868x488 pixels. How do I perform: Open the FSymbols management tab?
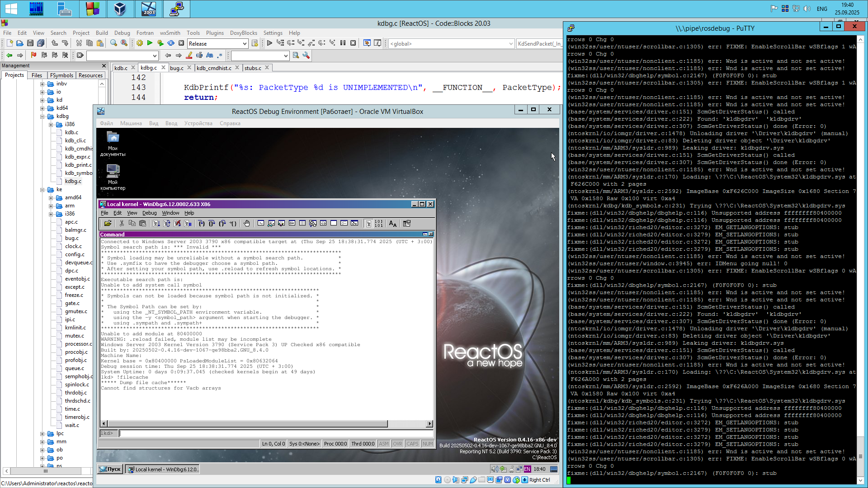coord(61,75)
